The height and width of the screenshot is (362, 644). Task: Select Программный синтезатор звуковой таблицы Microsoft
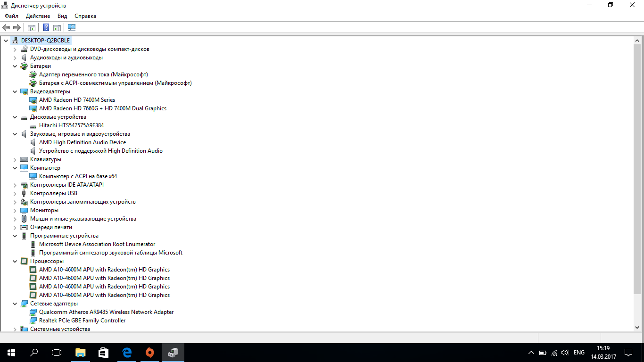coord(111,253)
